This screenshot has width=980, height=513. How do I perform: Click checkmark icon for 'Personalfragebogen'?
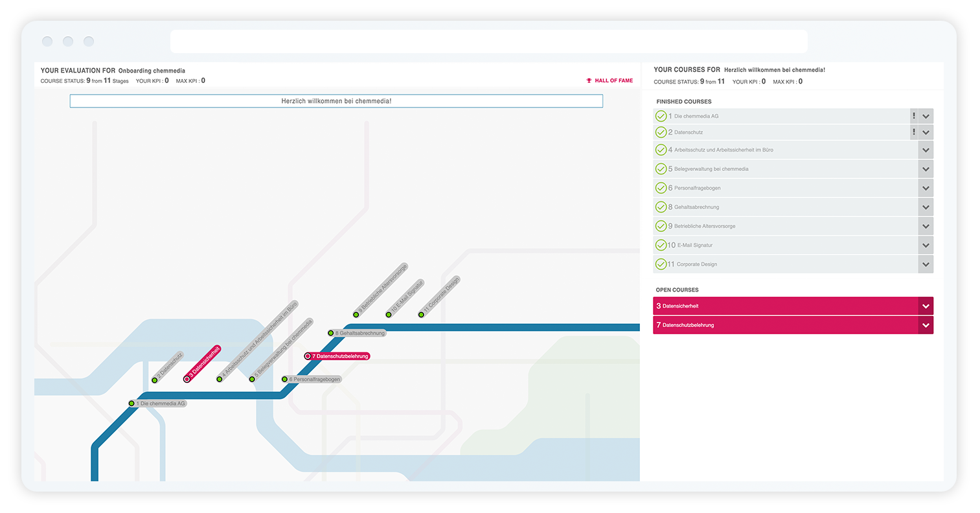(661, 188)
